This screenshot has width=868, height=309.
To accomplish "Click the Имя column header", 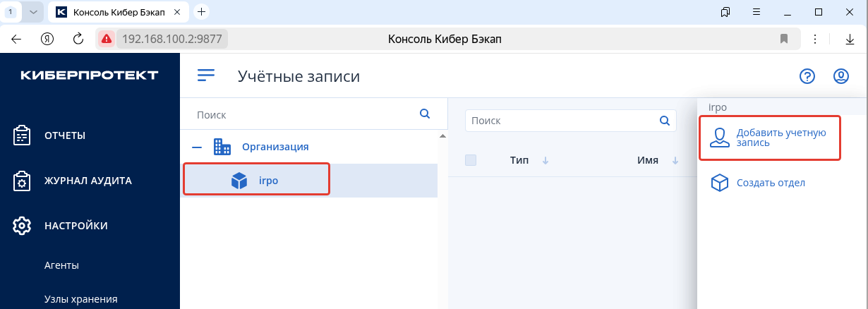I will tap(648, 160).
